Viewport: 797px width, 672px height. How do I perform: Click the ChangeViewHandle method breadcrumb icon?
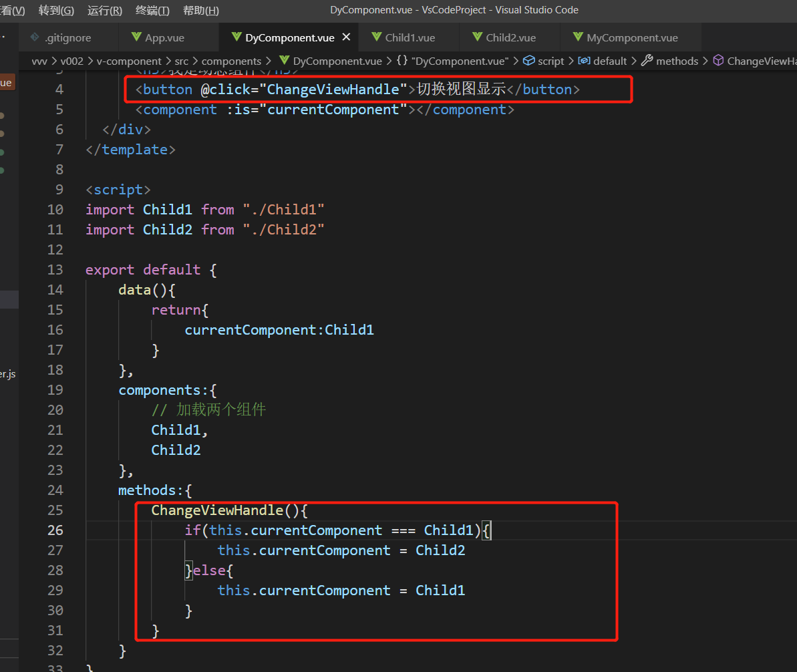718,61
